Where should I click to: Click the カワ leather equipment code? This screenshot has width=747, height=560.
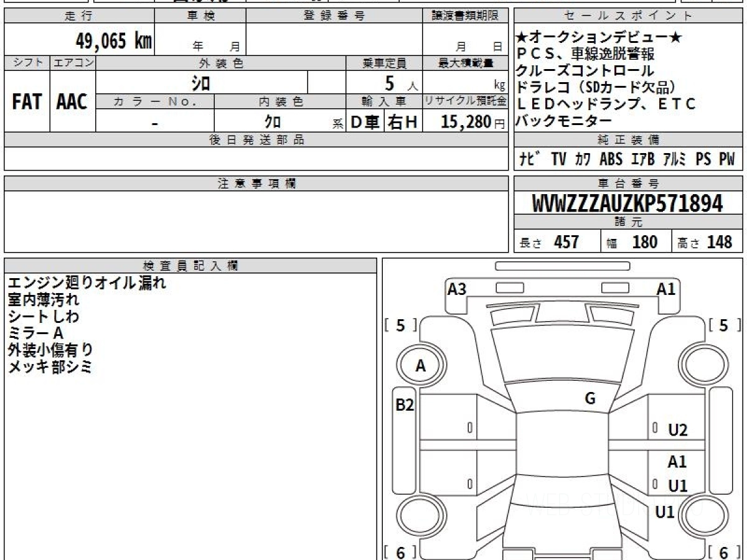[x=583, y=159]
